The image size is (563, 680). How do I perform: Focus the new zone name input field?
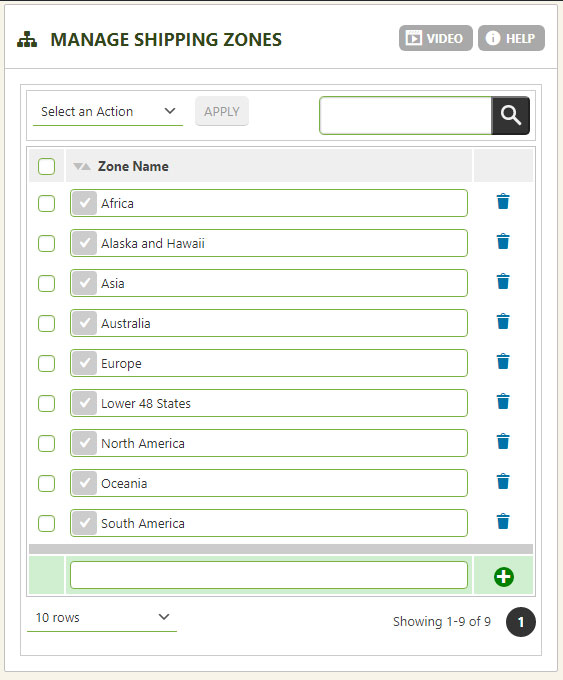click(269, 575)
